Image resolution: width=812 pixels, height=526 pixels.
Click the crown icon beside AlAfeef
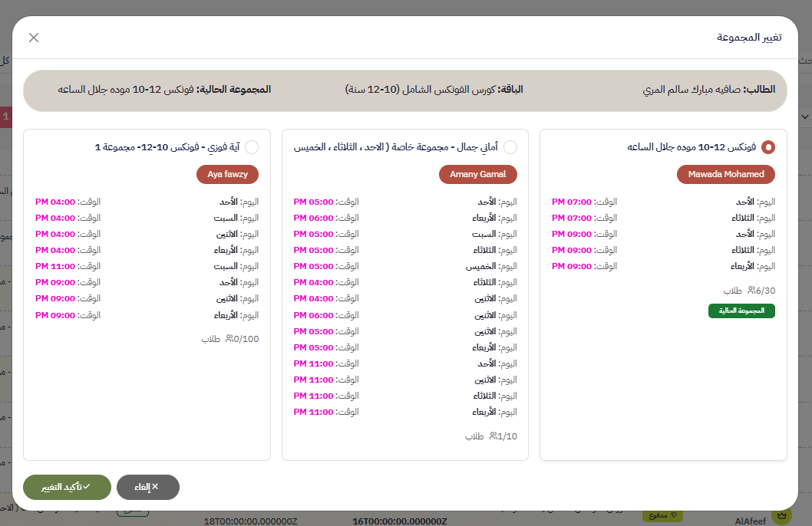[781, 517]
